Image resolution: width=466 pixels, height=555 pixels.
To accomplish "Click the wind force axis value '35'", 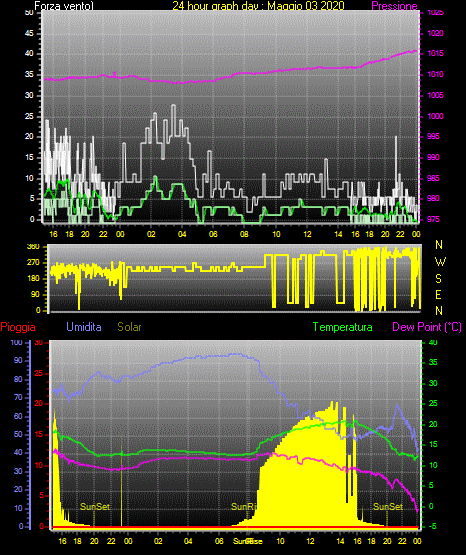I will [30, 74].
